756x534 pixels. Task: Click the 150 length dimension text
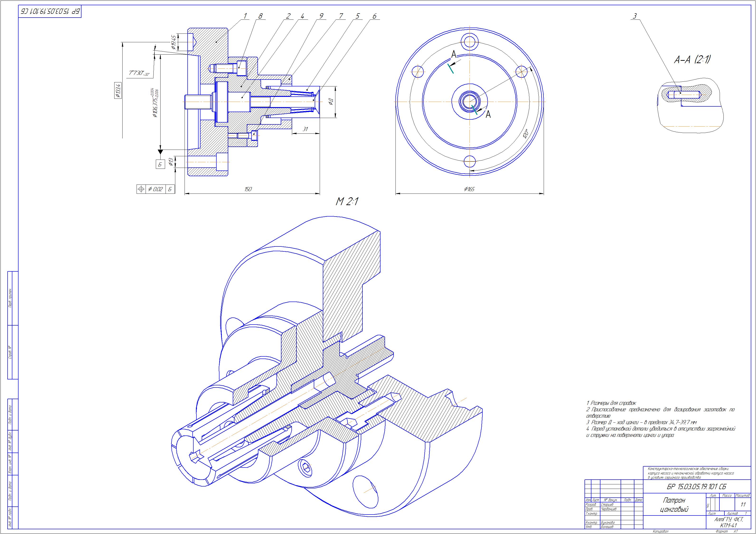248,189
